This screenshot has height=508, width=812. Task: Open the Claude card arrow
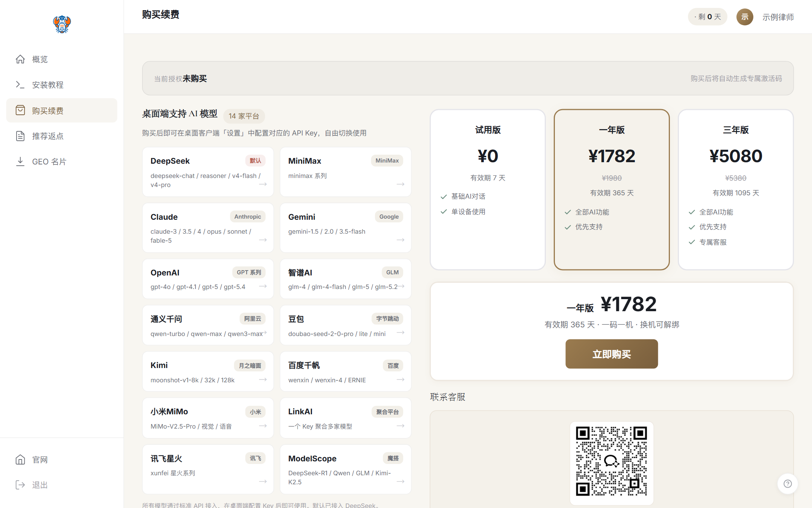[263, 240]
